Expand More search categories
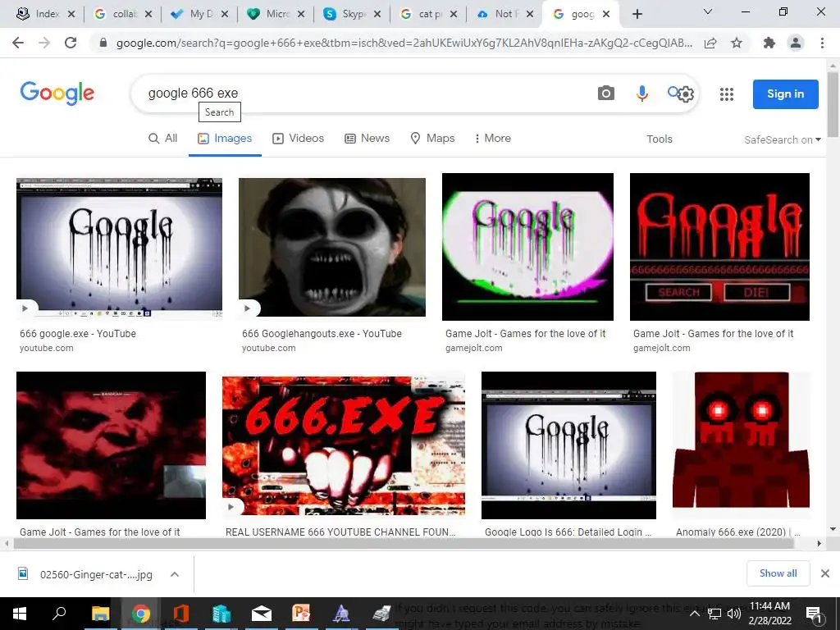The image size is (840, 630). (x=492, y=138)
